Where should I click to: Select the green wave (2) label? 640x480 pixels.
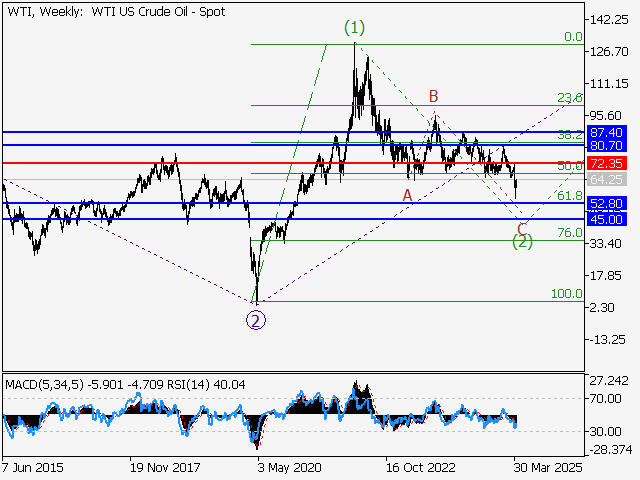click(x=522, y=241)
